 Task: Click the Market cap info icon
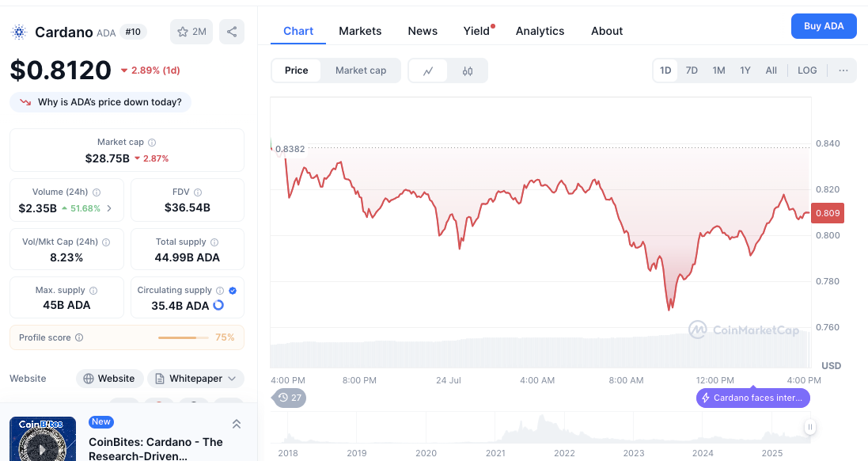[x=152, y=143]
